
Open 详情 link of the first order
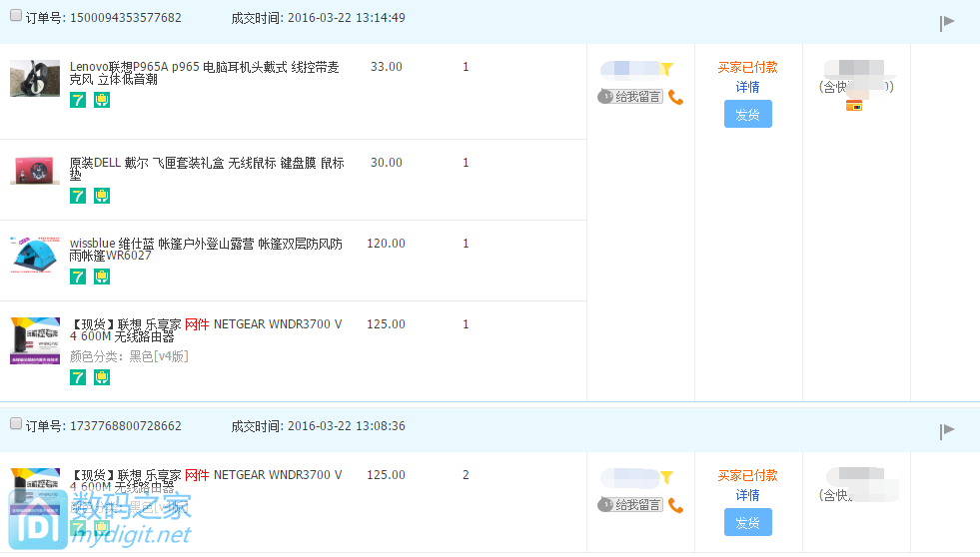coord(747,87)
